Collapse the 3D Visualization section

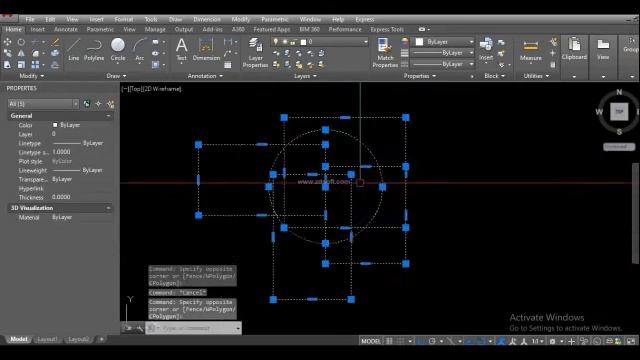108,208
